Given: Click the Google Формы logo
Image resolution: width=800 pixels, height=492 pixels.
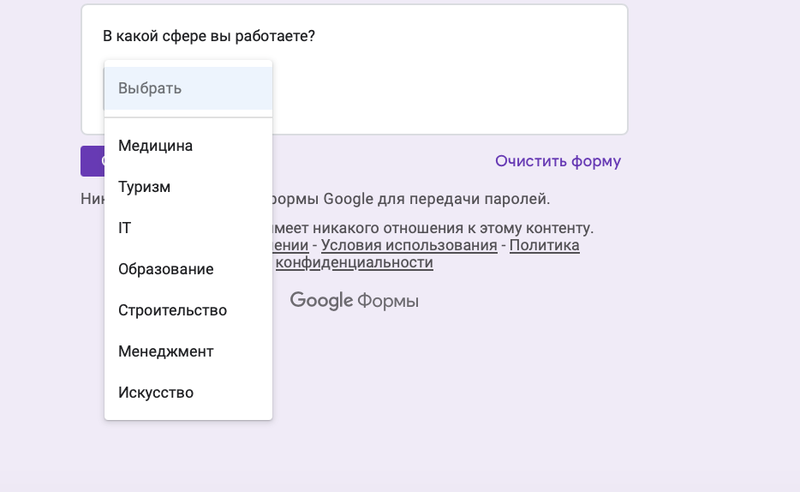Looking at the screenshot, I should pos(354,301).
